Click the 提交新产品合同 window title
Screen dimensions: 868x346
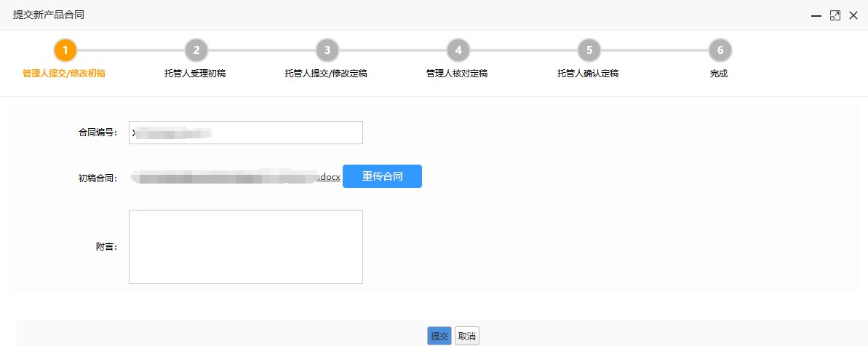point(49,15)
